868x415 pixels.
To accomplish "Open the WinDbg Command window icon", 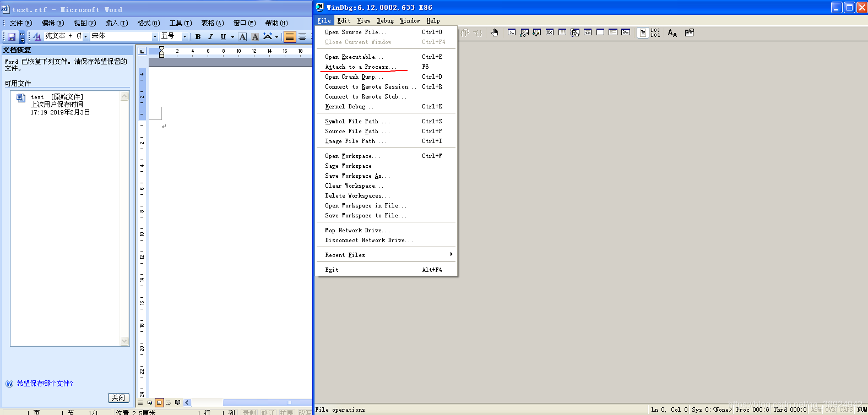I will [512, 32].
